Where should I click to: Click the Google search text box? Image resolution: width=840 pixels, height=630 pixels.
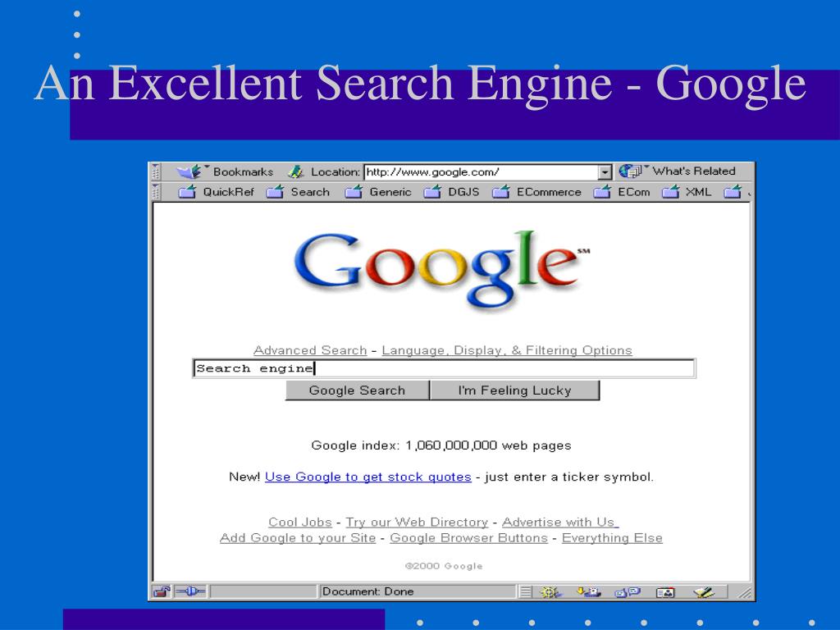(444, 368)
